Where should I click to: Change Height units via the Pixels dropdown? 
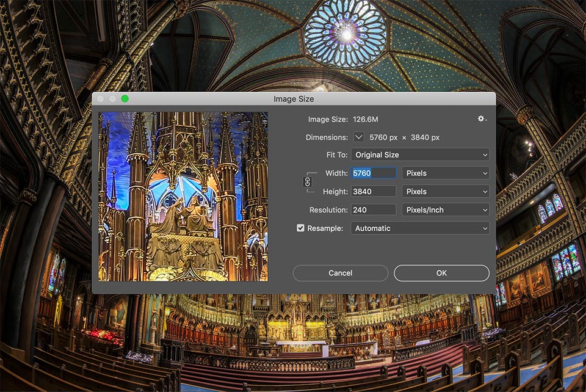[446, 191]
